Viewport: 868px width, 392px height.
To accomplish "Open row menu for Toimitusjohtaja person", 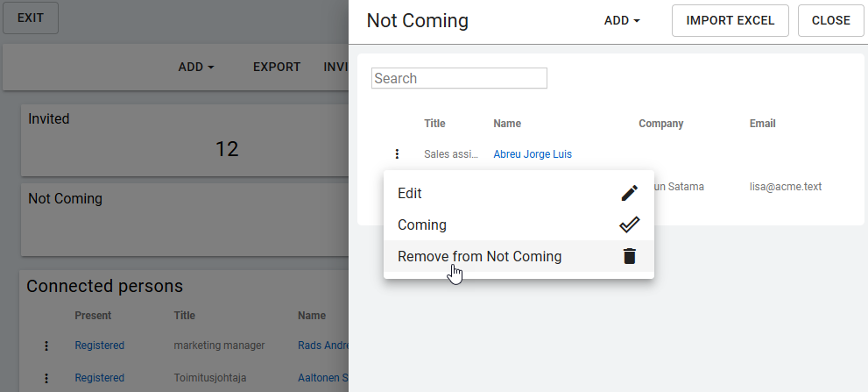I will (x=46, y=378).
